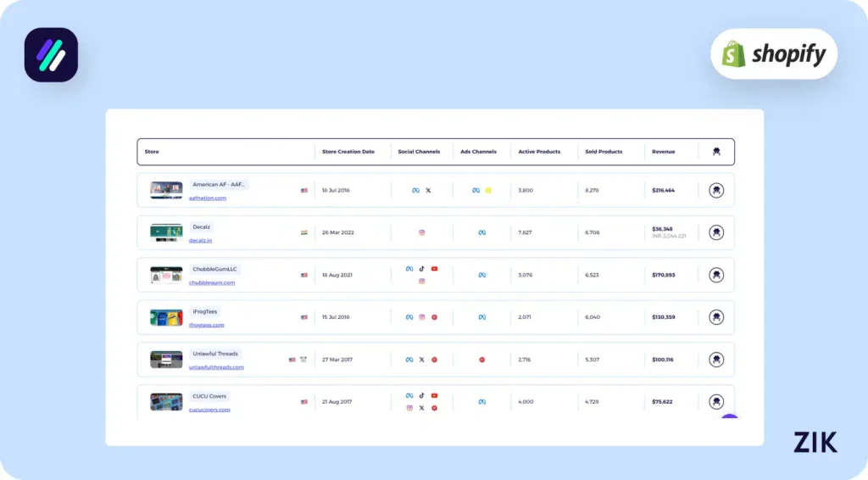Click American AF's Meta ads channel icon
Image resolution: width=868 pixels, height=480 pixels.
point(476,191)
